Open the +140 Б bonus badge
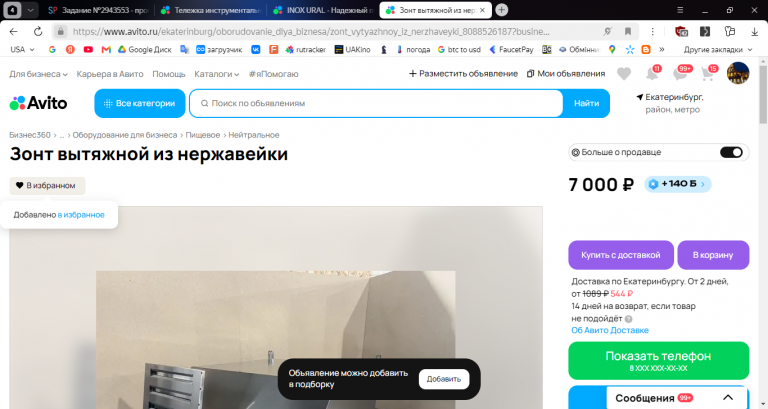This screenshot has height=409, width=768. [677, 184]
